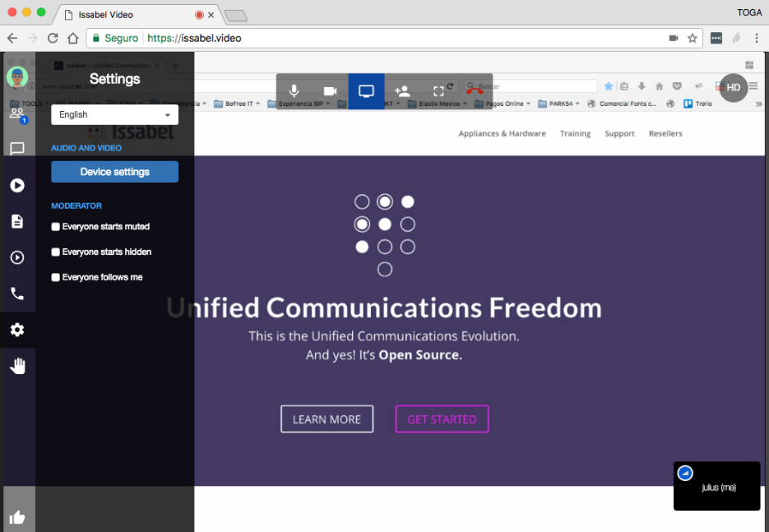The width and height of the screenshot is (769, 532).
Task: Click the AUDIO AND VIDEO section label
Action: pyautogui.click(x=86, y=148)
